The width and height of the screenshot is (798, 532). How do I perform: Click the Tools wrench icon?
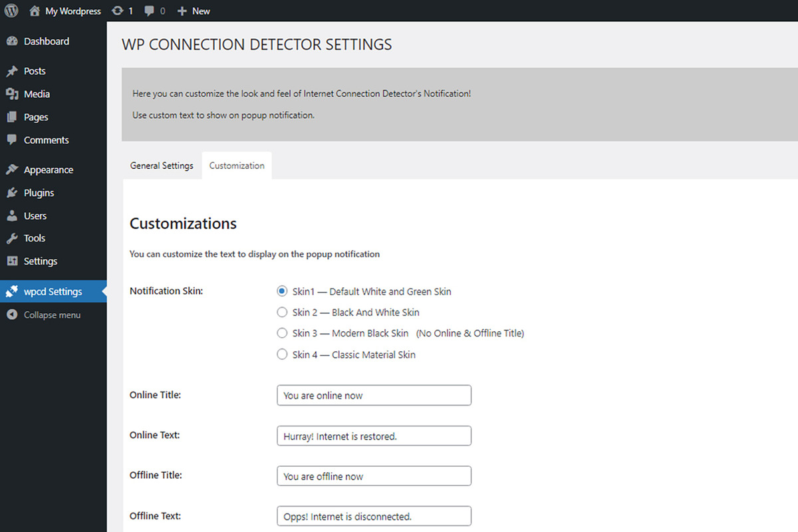tap(12, 238)
